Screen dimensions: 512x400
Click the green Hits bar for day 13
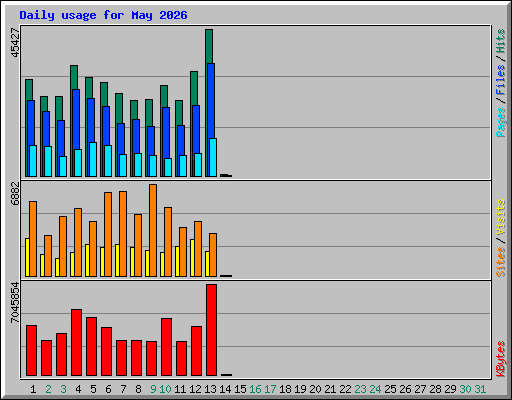[x=209, y=46]
